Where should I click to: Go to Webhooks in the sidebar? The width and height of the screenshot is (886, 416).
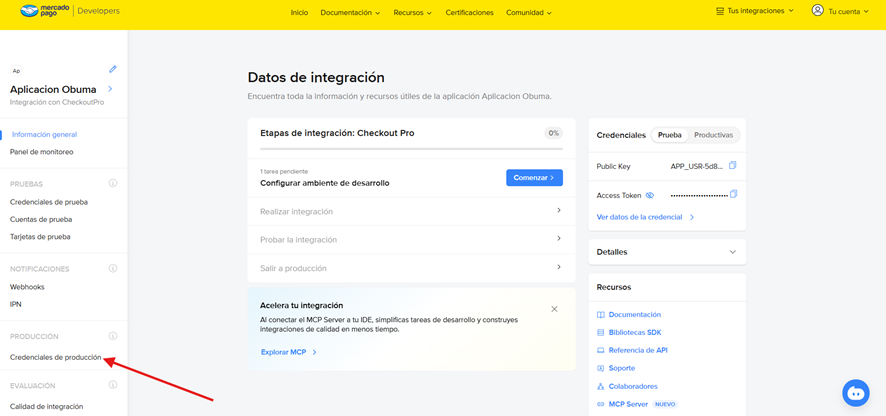click(28, 287)
